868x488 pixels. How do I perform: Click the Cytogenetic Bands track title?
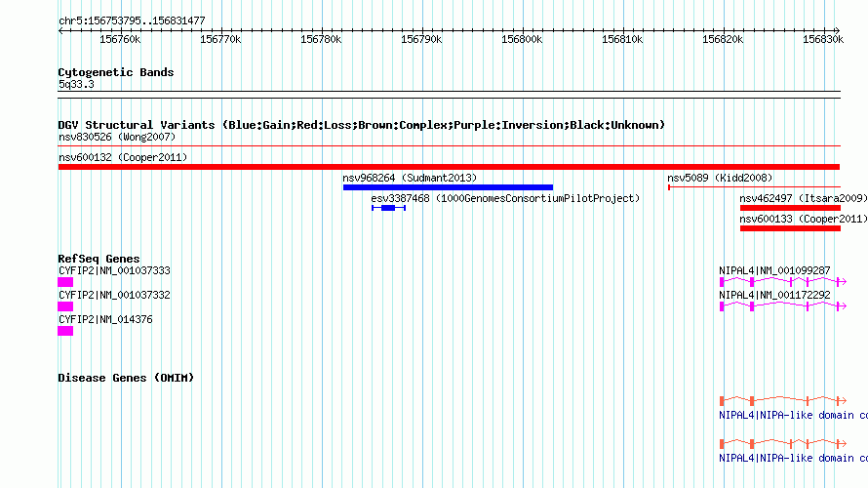(x=116, y=72)
